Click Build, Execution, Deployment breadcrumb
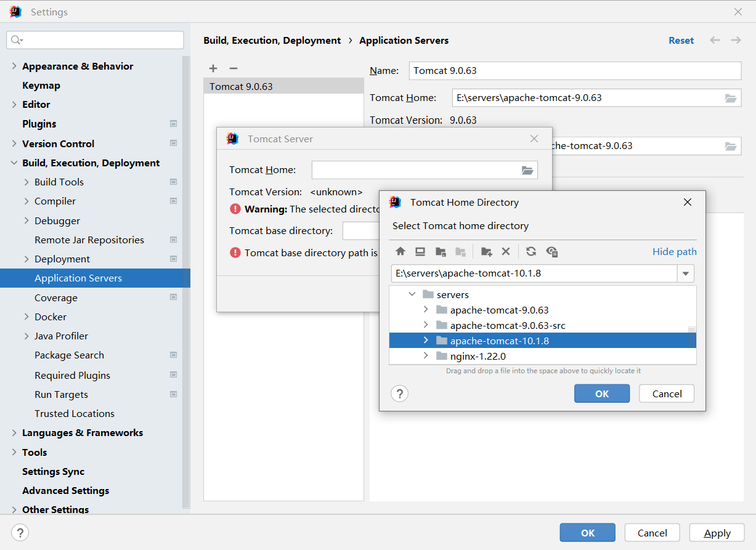 coord(272,40)
